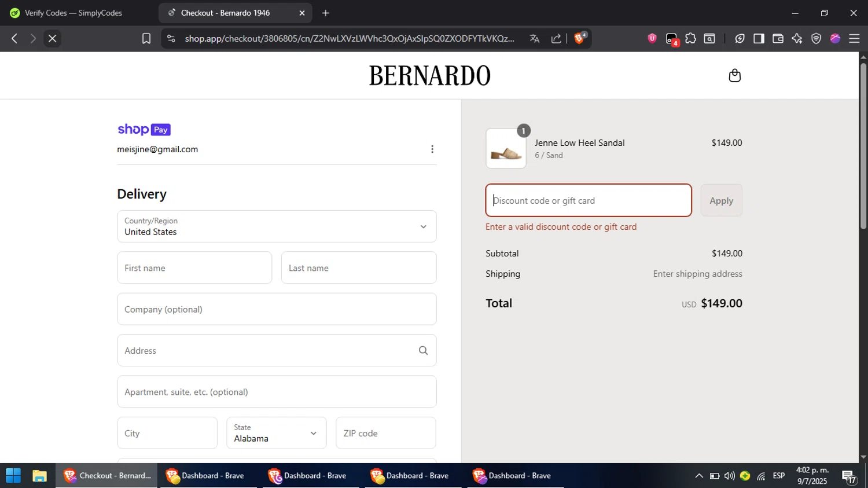Open the clock showing 4:02 p. m.
The image size is (868, 488).
click(812, 476)
